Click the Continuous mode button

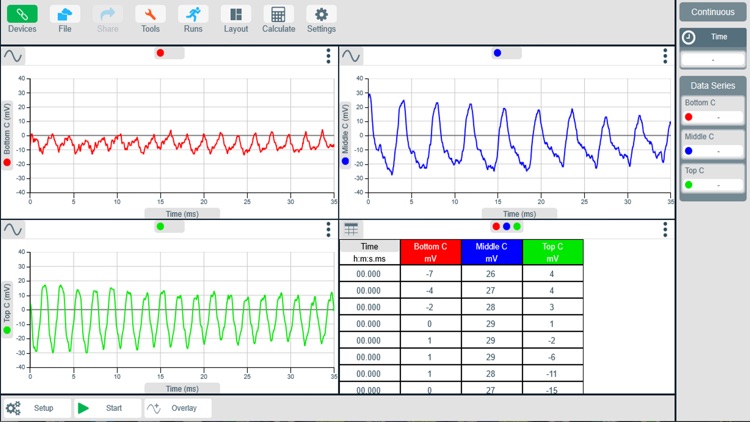(x=713, y=12)
